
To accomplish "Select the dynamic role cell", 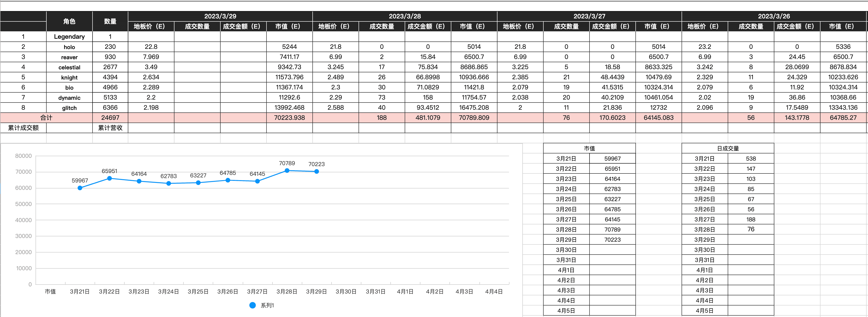I will click(69, 98).
